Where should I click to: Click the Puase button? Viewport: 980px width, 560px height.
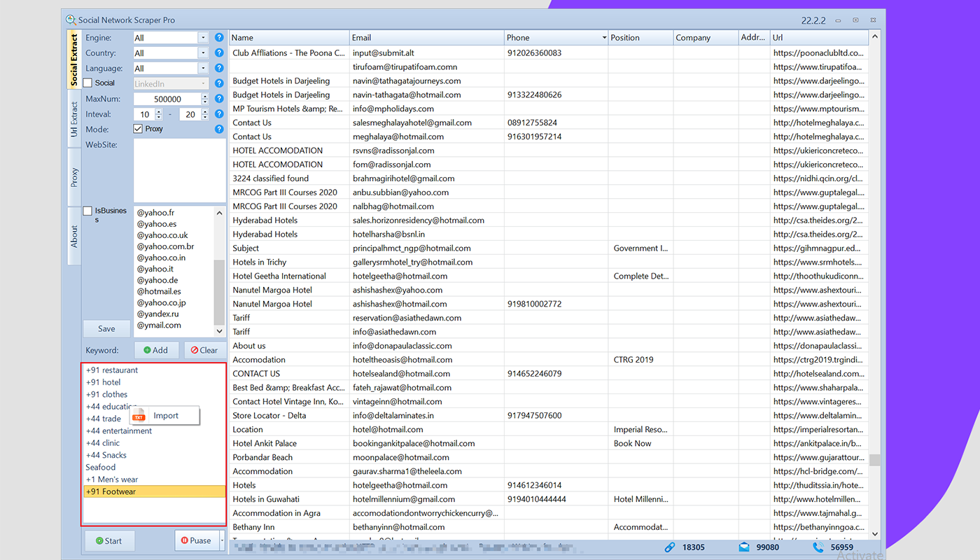click(197, 540)
